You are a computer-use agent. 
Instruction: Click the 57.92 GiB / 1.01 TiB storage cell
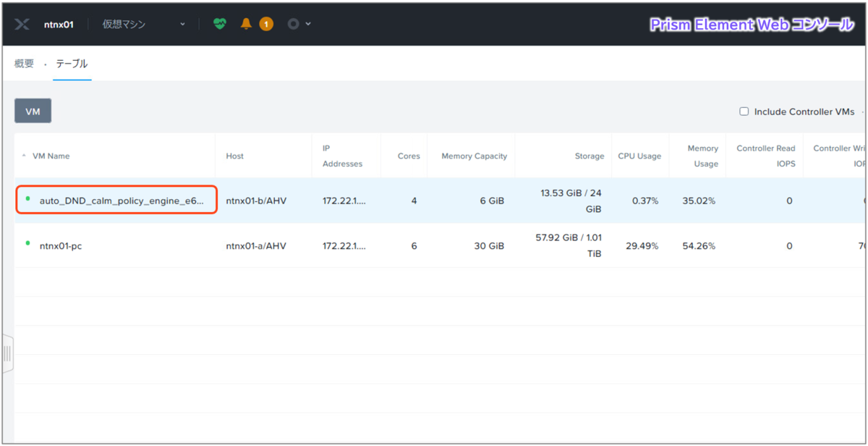(x=570, y=245)
